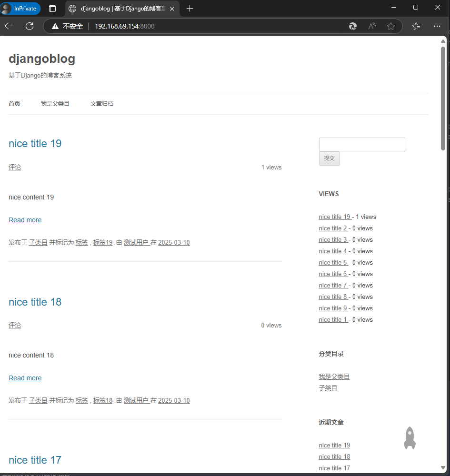Image resolution: width=450 pixels, height=476 pixels.
Task: Open the nice title 18 post heading
Action: [x=35, y=302]
